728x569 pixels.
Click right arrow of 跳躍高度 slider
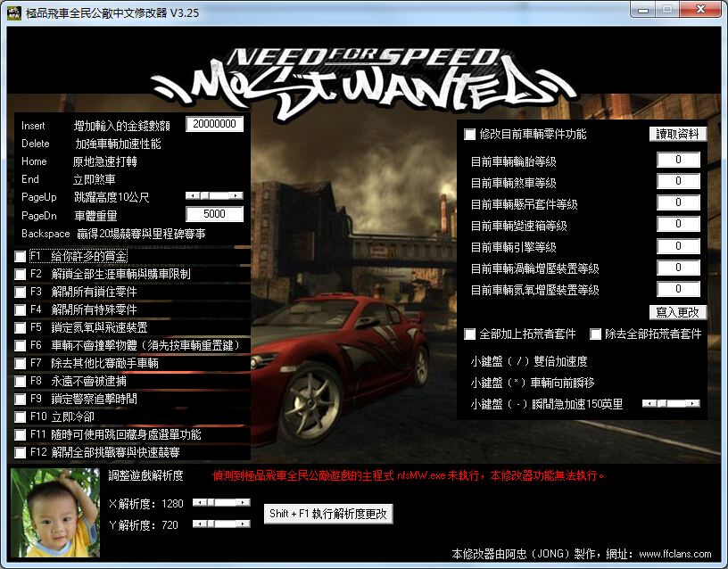(x=236, y=194)
